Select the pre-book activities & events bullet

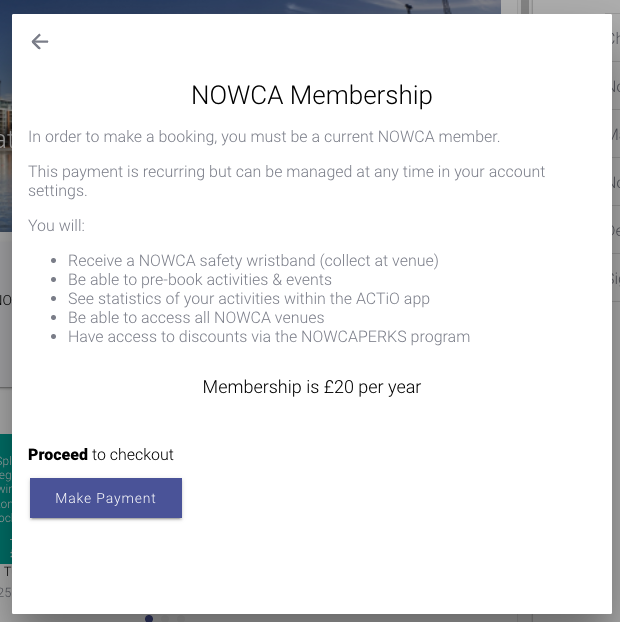point(200,280)
